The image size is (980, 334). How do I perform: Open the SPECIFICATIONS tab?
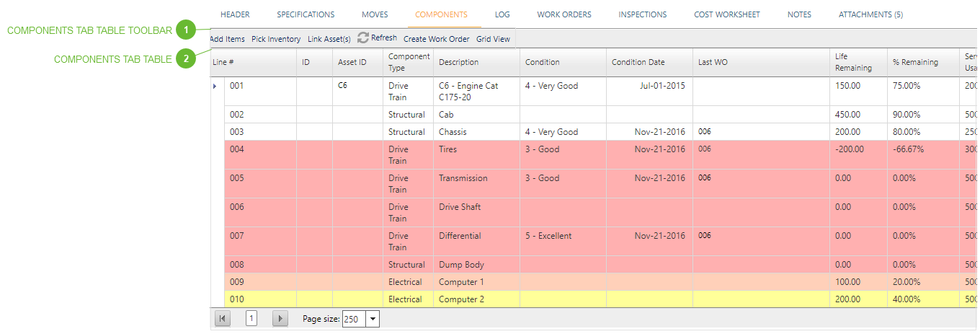coord(306,14)
